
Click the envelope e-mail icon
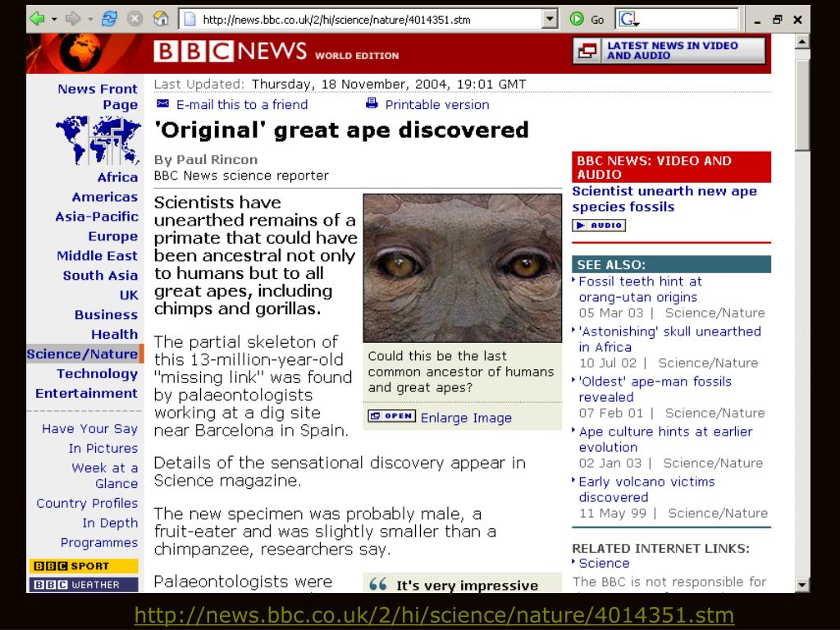tap(163, 103)
